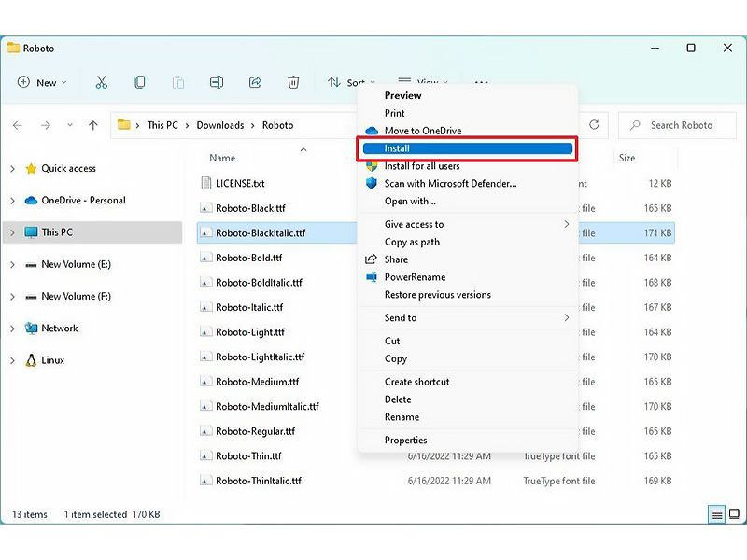
Task: Select the Roboto-Medium.ttf file
Action: (258, 382)
